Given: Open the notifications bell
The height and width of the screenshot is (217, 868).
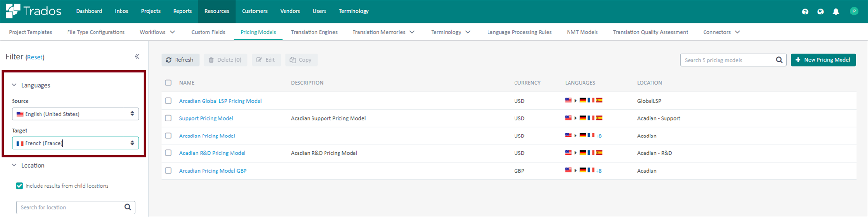Looking at the screenshot, I should click(836, 12).
